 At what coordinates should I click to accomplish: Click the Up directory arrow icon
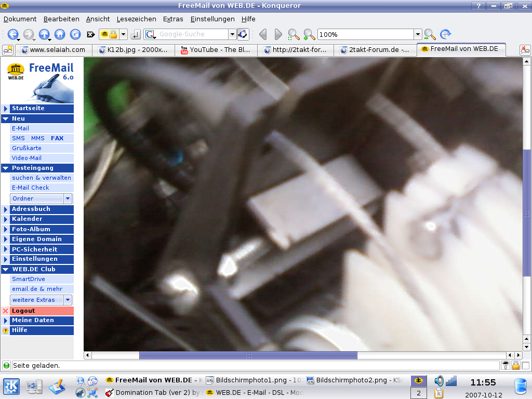[44, 34]
